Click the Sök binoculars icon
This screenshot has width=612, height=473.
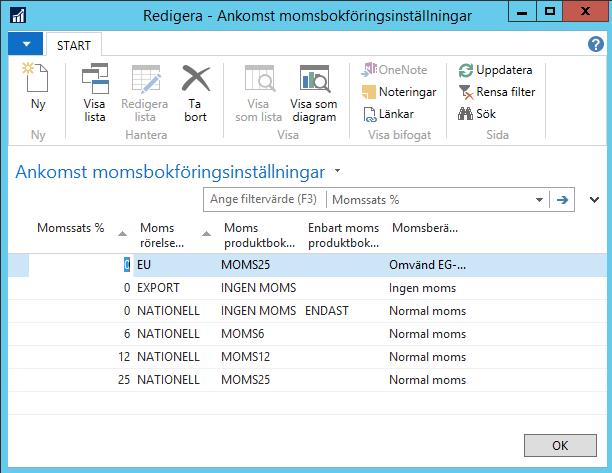click(x=465, y=114)
